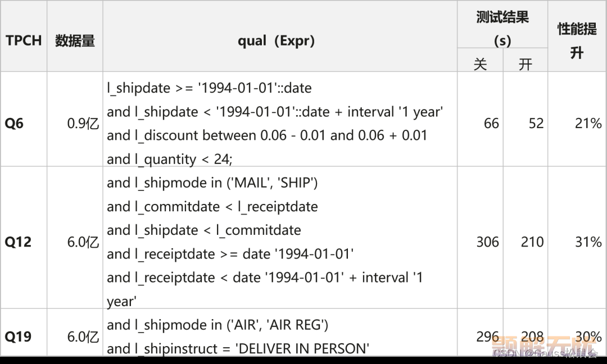Select the 0.9亿 data volume cell
The height and width of the screenshot is (364, 607).
point(83,124)
